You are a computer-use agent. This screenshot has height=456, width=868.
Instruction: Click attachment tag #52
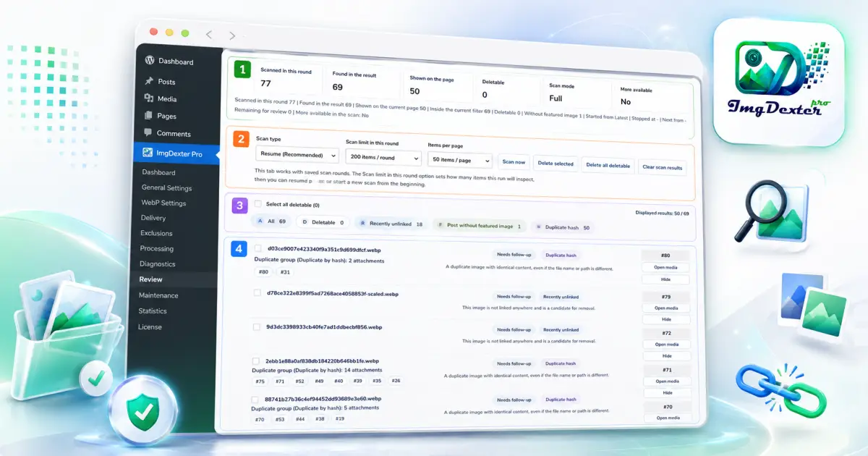click(x=299, y=381)
